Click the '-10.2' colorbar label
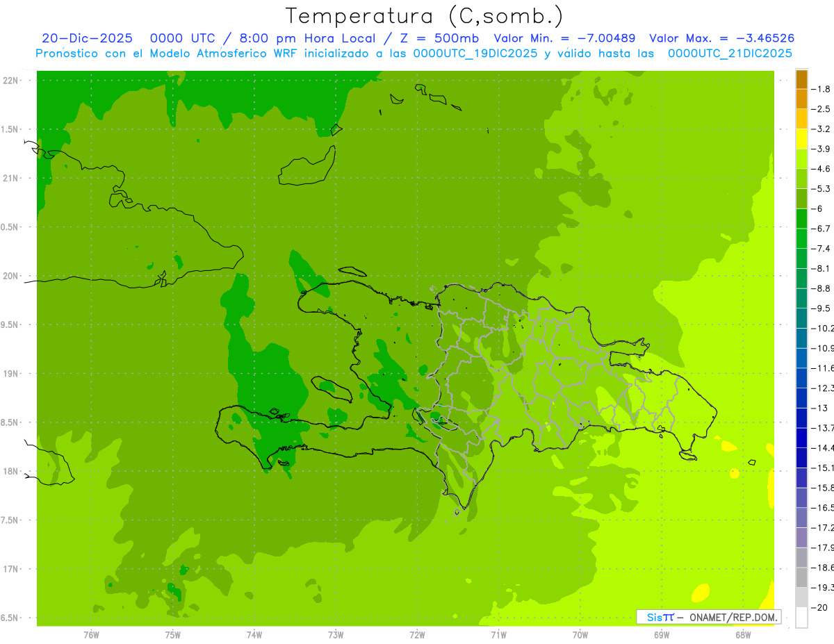Viewport: 834px width, 644px height. 822,329
